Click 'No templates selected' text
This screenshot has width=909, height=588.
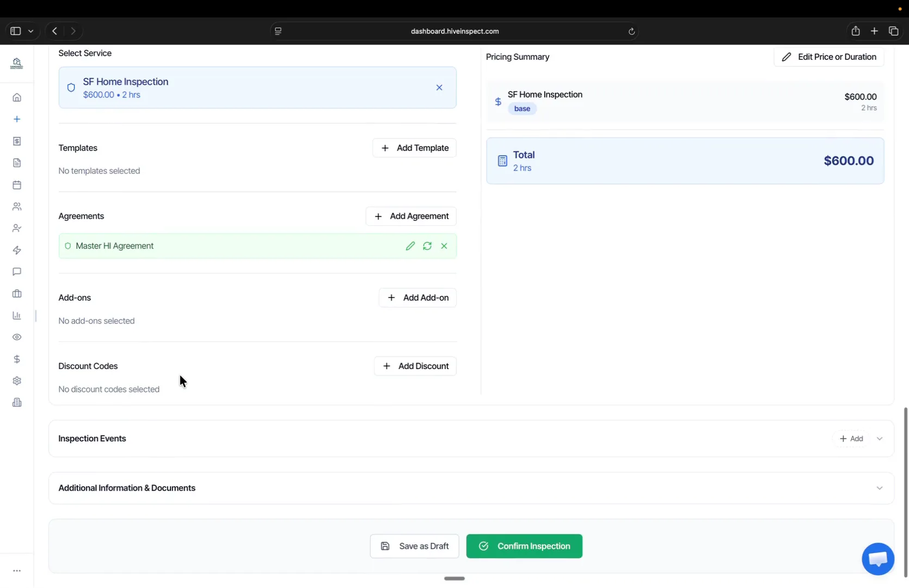pos(99,171)
